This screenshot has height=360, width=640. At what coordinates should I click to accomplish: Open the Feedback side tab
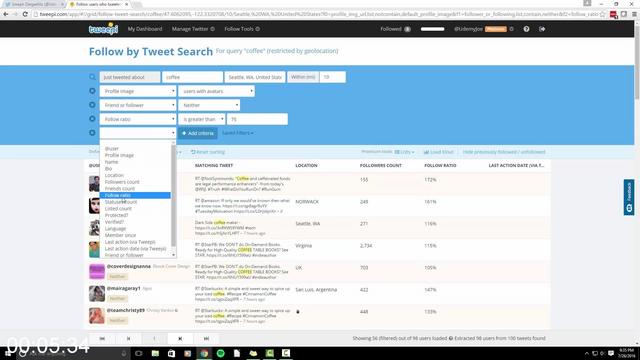(629, 197)
